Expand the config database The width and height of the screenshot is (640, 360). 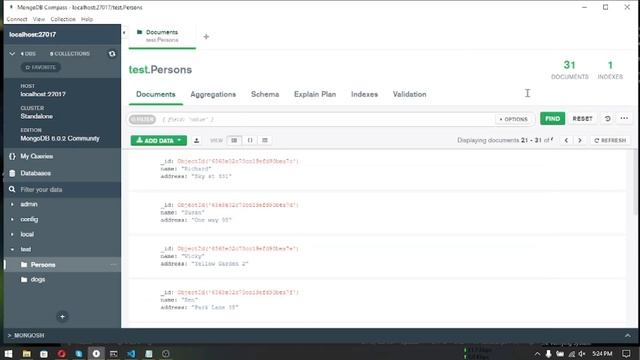12,219
